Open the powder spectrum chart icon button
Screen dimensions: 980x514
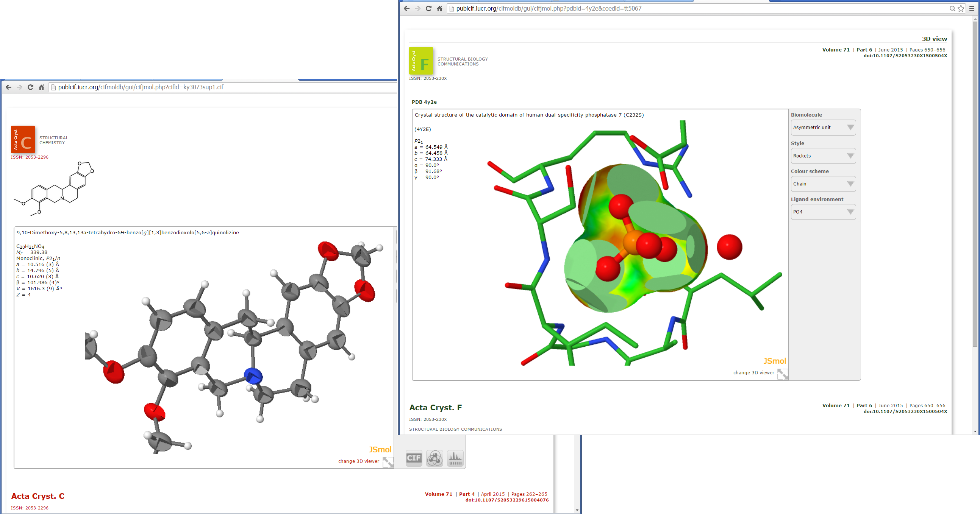click(x=455, y=458)
